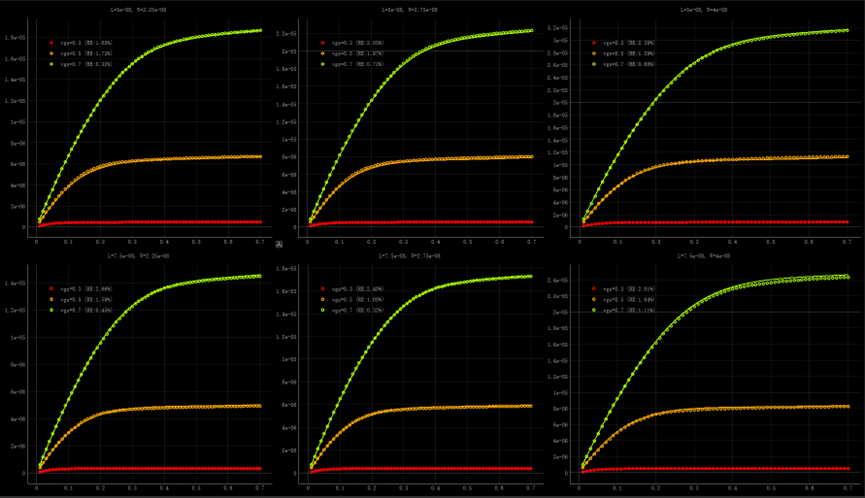
Task: Click the orange vgs=0.5 curve plateau in the bottom-middle plot
Action: coord(450,407)
